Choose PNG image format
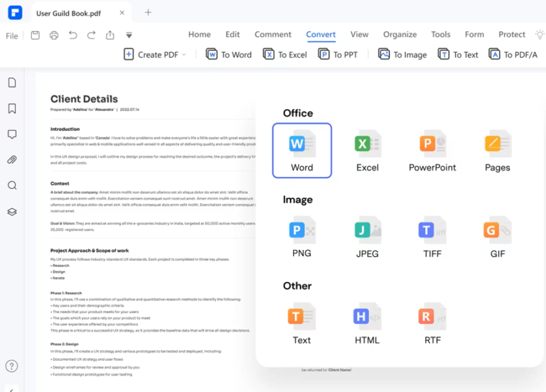 pos(302,236)
